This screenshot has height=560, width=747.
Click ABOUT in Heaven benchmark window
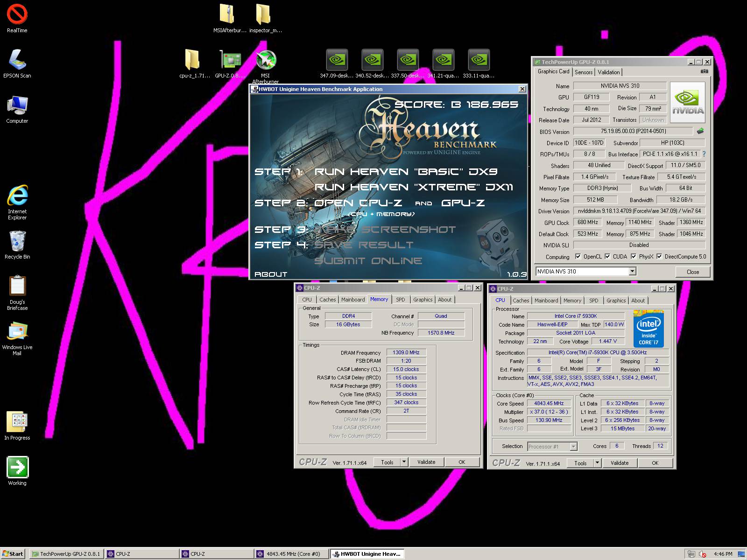pyautogui.click(x=271, y=274)
